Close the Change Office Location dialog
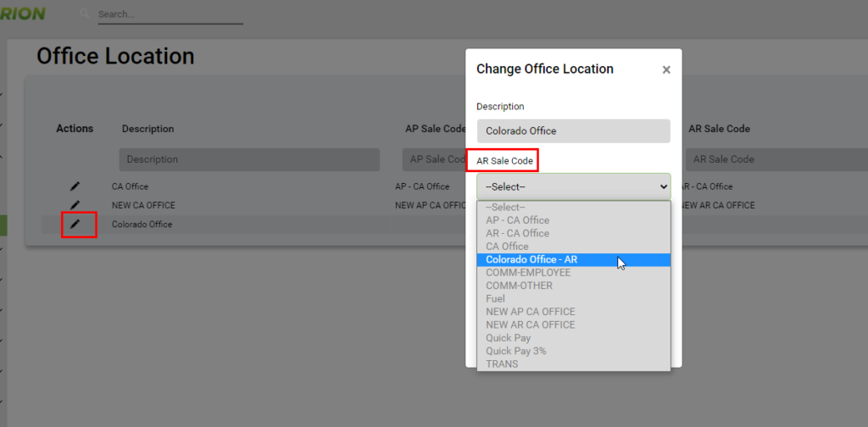 666,69
